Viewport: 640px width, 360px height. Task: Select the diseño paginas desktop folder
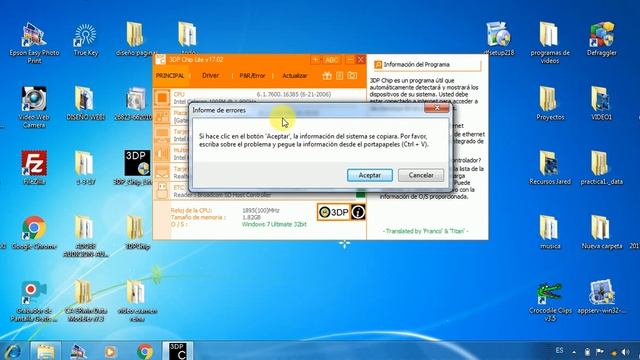click(x=136, y=40)
